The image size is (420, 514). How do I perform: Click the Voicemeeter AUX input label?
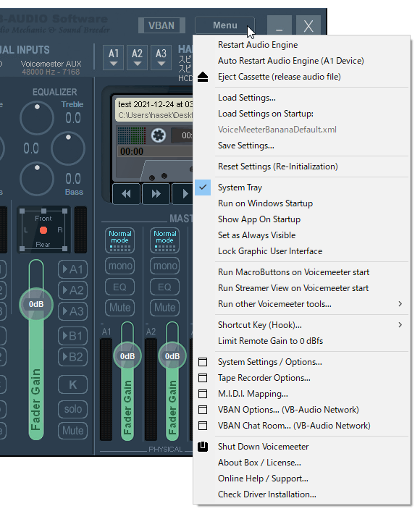51,64
